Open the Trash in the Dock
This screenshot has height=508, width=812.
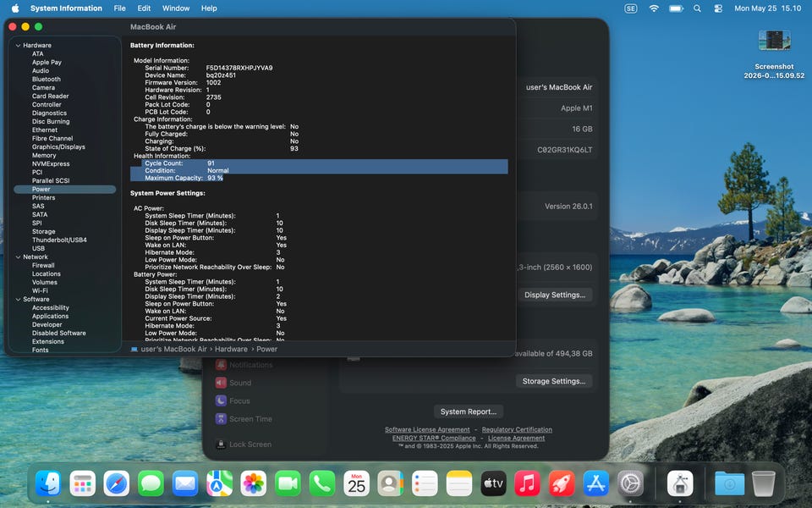click(x=763, y=483)
